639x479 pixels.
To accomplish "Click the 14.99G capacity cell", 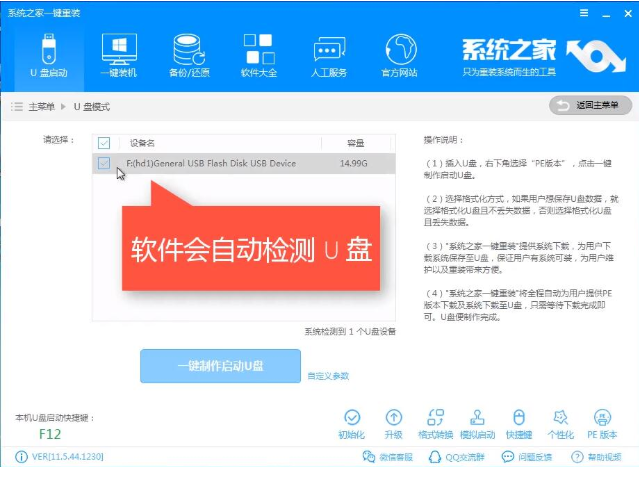I will 354,163.
